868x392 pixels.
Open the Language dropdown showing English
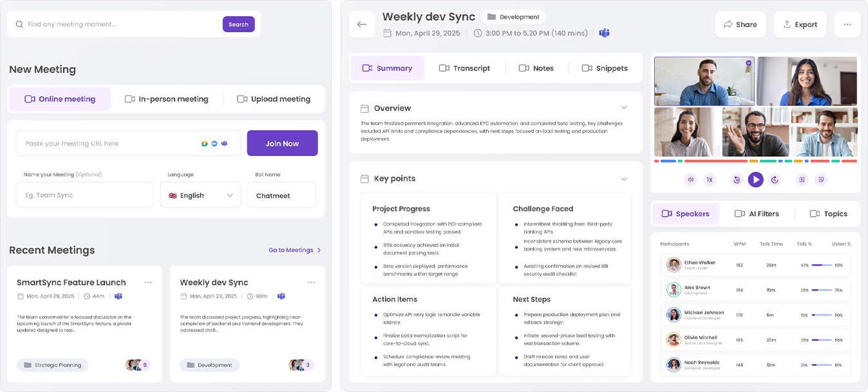pos(200,195)
